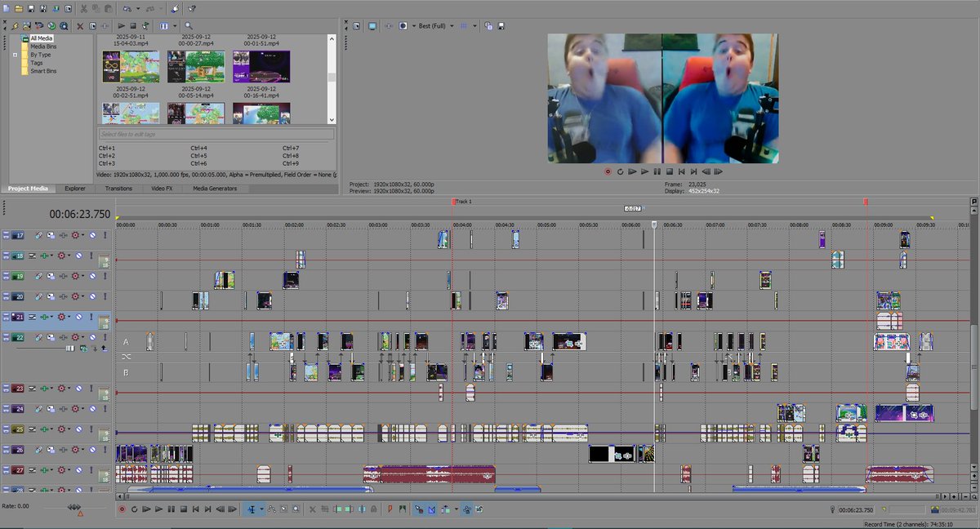Delete selected events in bottom toolbar
This screenshot has width=980, height=529.
click(x=312, y=509)
